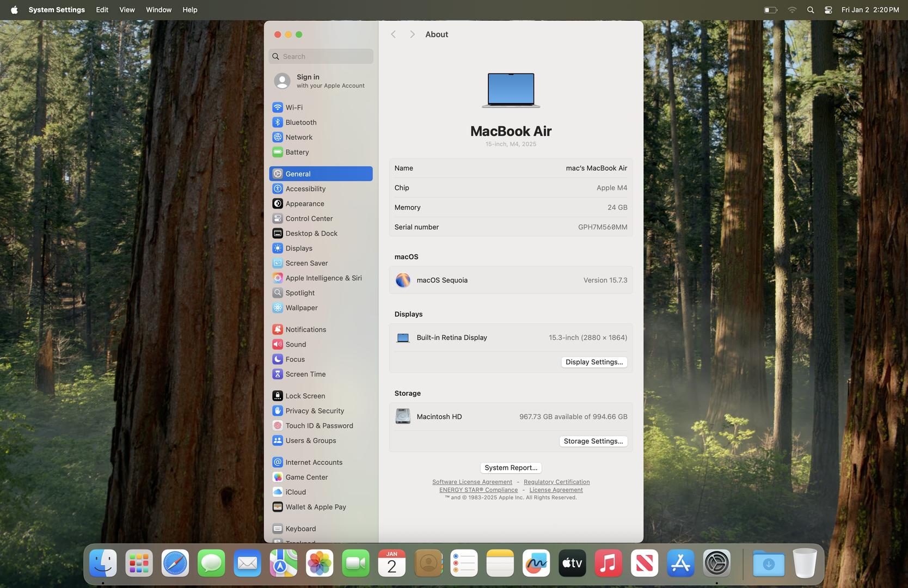Open Spotlight search in menu bar
Image resolution: width=908 pixels, height=588 pixels.
(x=811, y=10)
